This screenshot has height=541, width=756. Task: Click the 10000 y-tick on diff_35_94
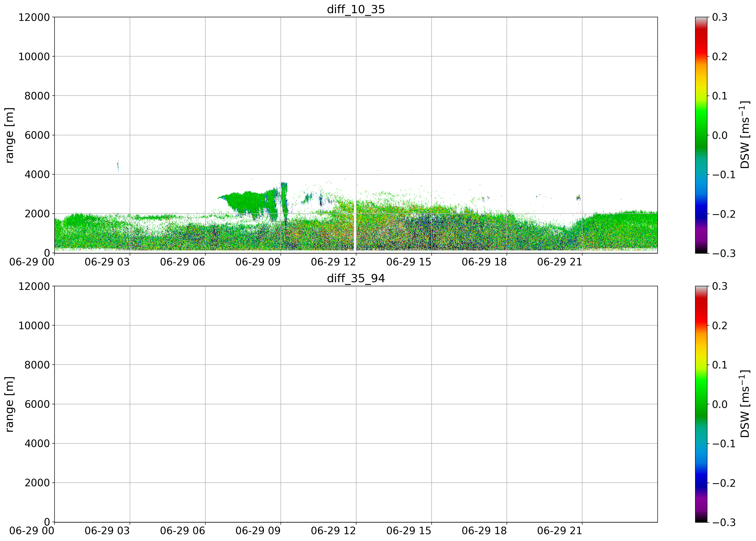pyautogui.click(x=34, y=326)
